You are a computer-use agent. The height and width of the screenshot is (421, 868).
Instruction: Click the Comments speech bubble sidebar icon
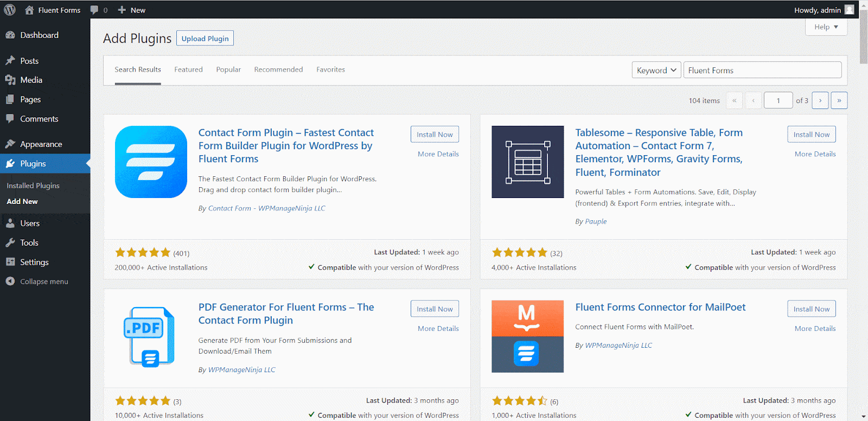[x=10, y=119]
